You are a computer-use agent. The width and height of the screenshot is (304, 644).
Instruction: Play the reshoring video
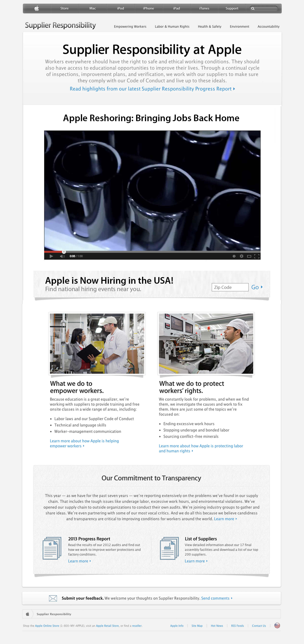[x=51, y=256]
